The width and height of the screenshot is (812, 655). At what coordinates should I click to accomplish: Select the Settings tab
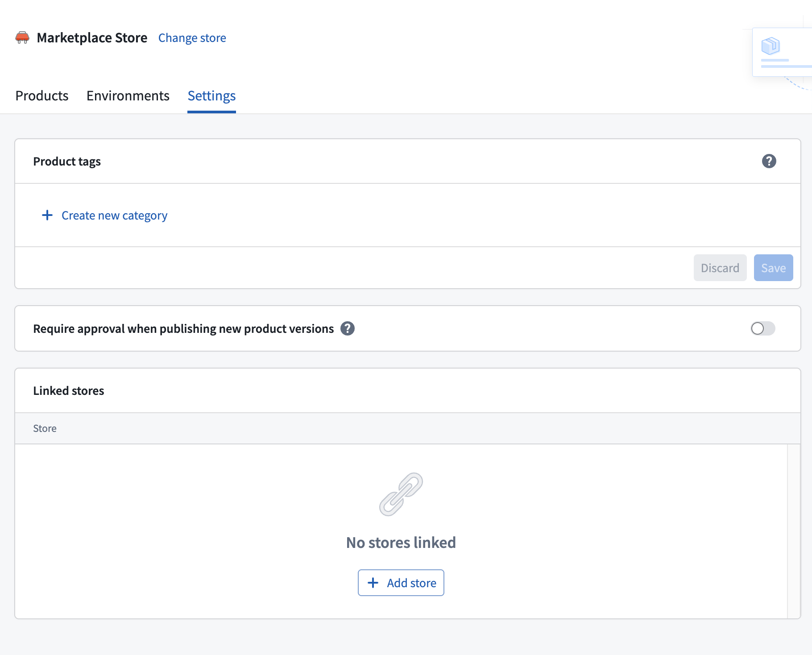211,95
